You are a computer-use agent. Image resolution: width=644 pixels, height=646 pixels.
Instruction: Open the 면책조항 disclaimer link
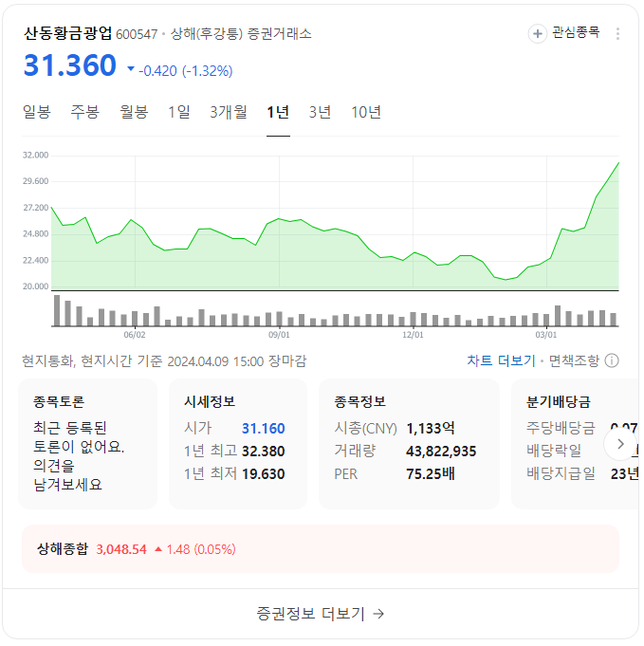[574, 360]
